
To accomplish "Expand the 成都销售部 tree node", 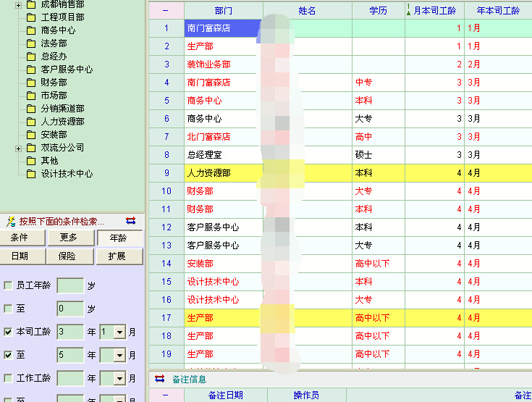I will tap(18, 4).
